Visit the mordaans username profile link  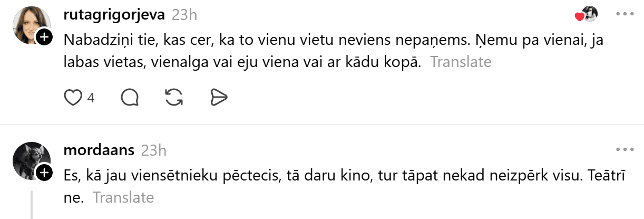point(99,150)
